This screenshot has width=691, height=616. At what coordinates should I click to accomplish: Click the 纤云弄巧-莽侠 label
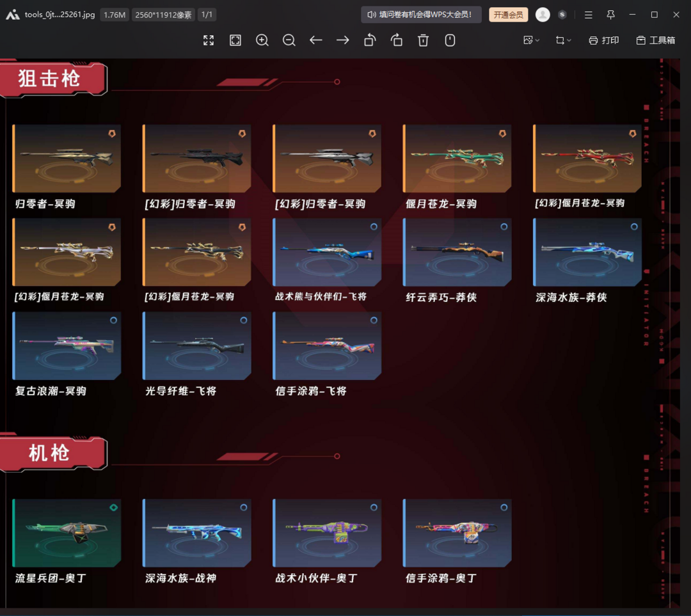point(441,297)
